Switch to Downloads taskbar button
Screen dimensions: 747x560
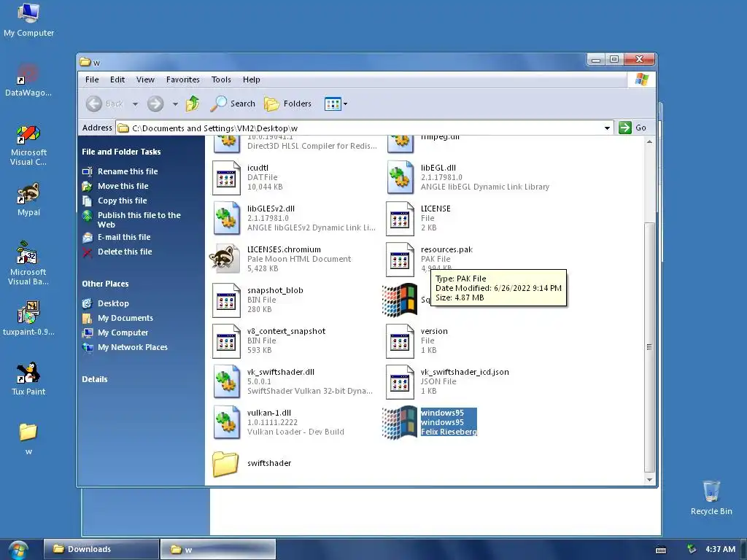[x=101, y=549]
